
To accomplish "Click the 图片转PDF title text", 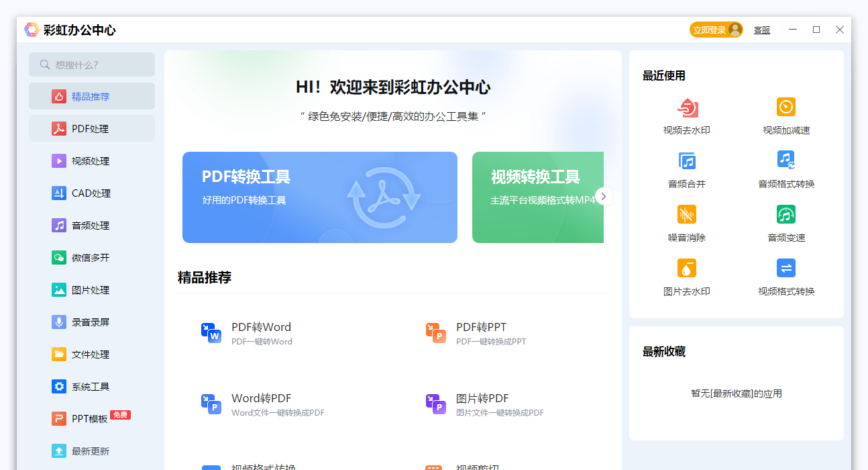I will coord(482,398).
